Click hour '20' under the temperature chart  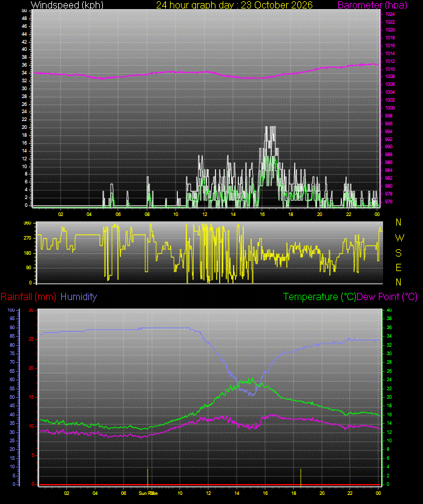tap(322, 493)
